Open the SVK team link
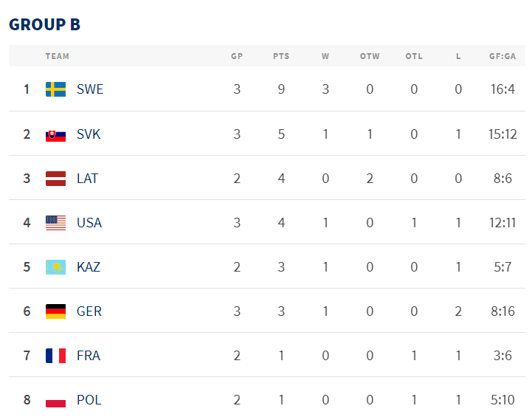The height and width of the screenshot is (417, 532). 89,134
